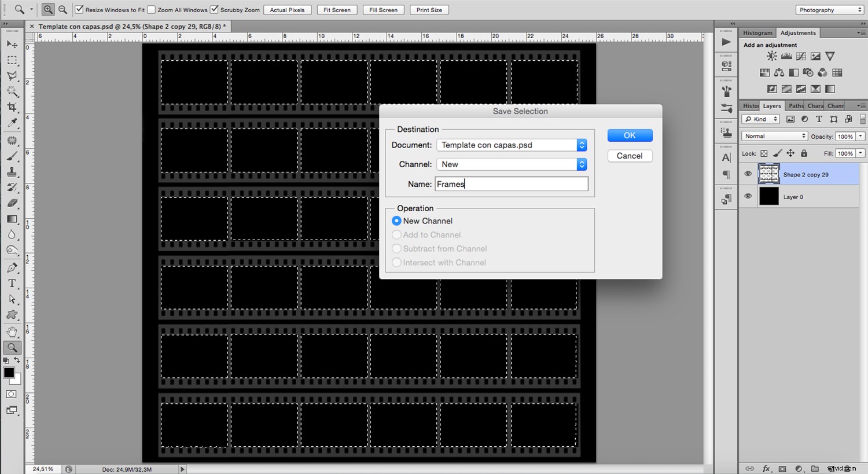Open the blend mode dropdown showing Normal
This screenshot has width=868, height=474.
(774, 135)
